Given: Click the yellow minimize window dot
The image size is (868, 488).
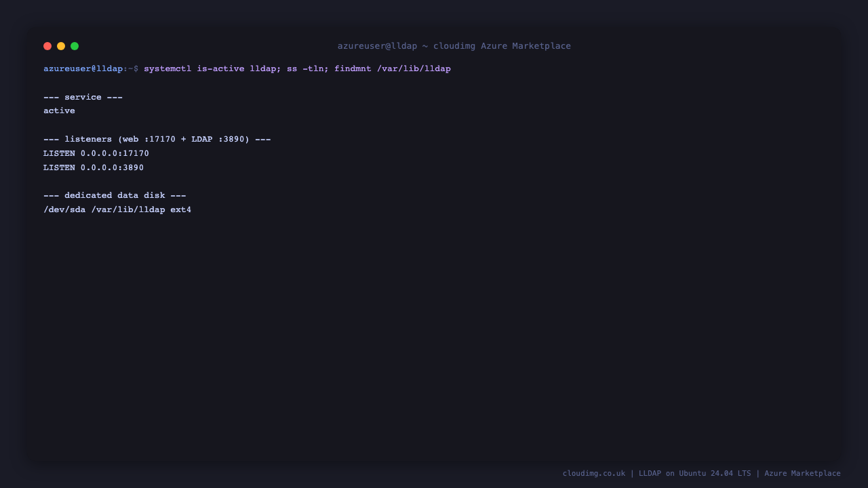Looking at the screenshot, I should click(61, 46).
